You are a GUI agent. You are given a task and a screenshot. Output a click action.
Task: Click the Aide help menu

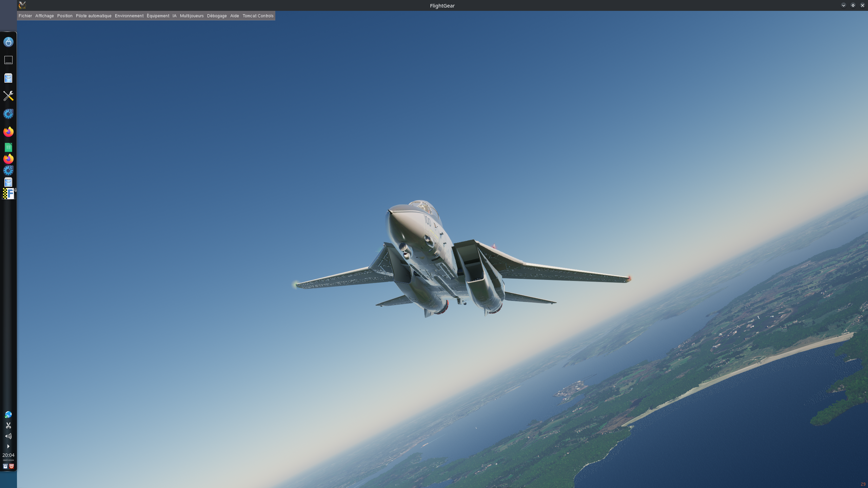(234, 16)
